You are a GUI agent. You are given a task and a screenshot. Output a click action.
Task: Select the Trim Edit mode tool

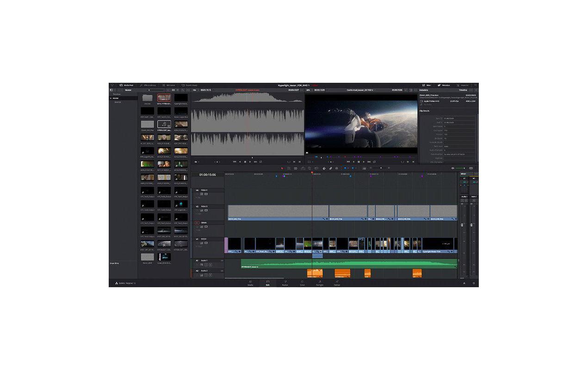pos(289,168)
